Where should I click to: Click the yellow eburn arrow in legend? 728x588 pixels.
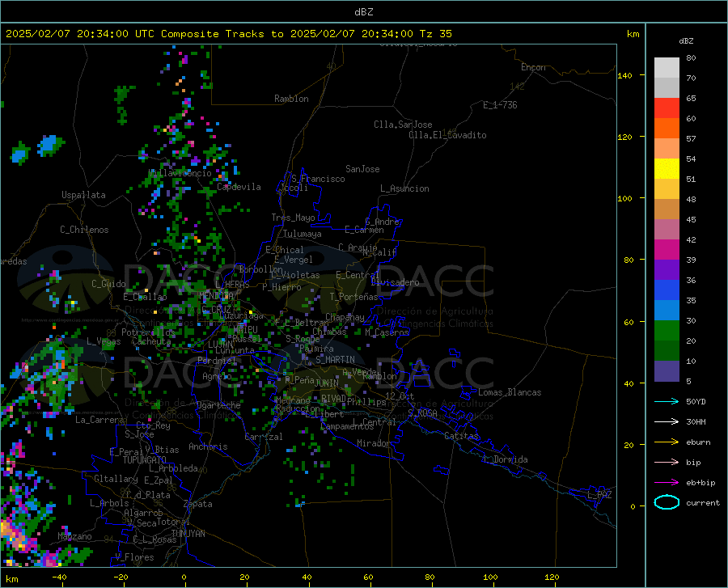tap(667, 442)
